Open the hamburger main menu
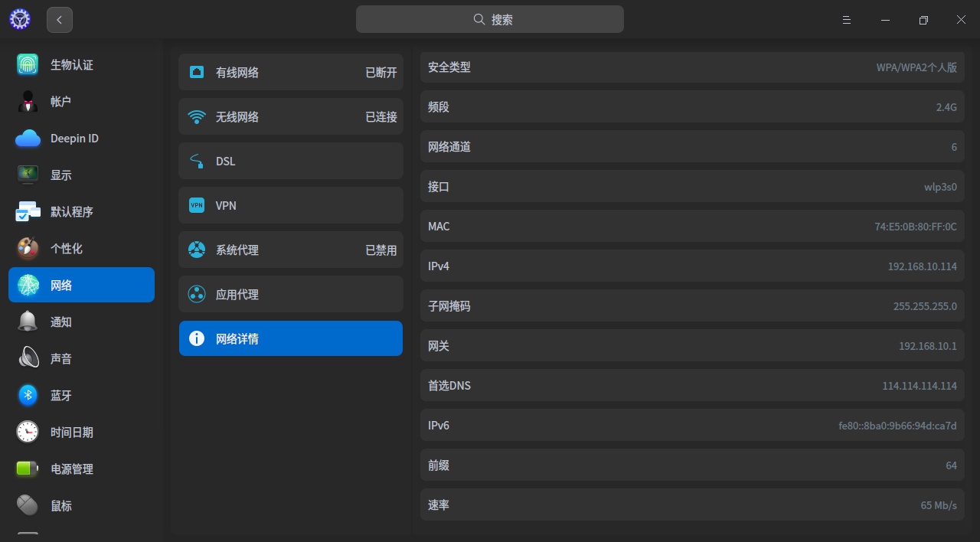 (847, 20)
